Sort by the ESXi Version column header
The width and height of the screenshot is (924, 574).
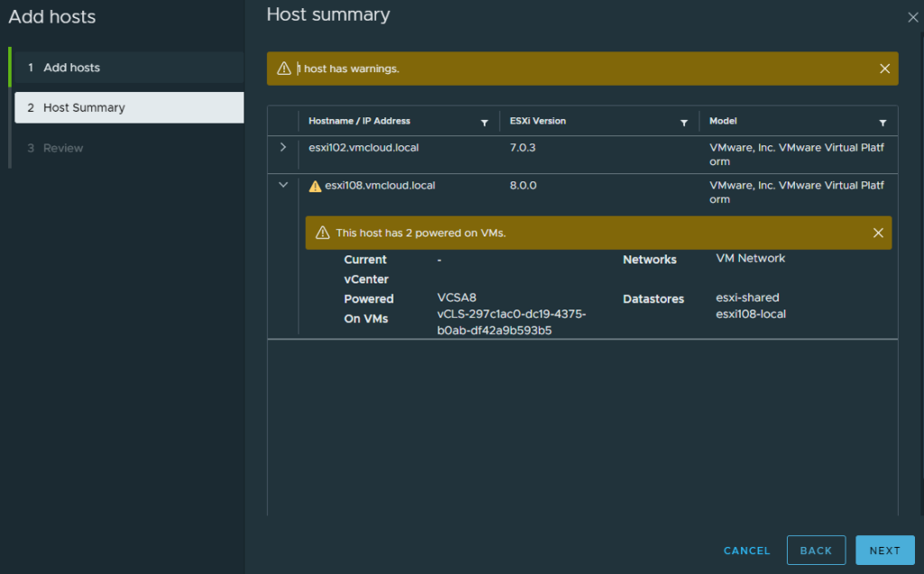coord(538,121)
